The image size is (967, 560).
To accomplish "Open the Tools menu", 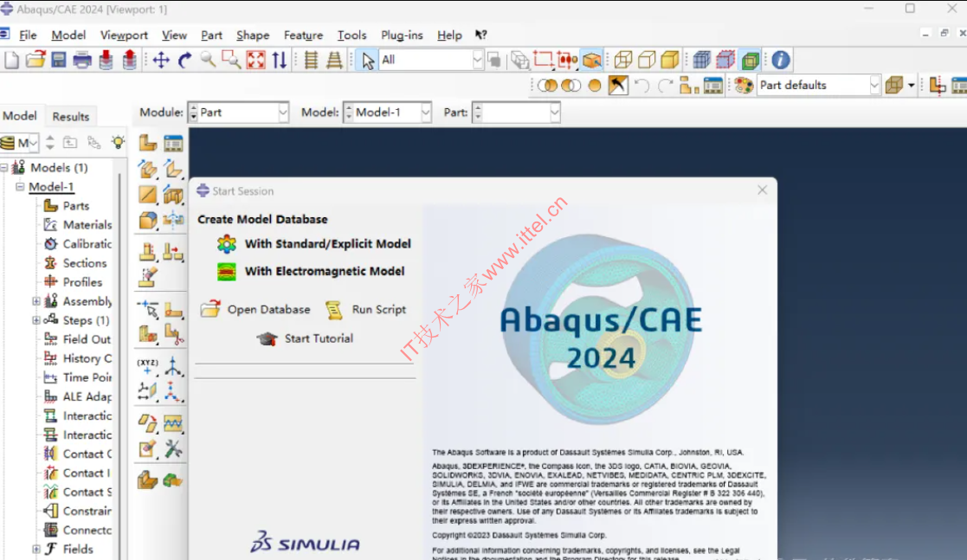I will (351, 35).
